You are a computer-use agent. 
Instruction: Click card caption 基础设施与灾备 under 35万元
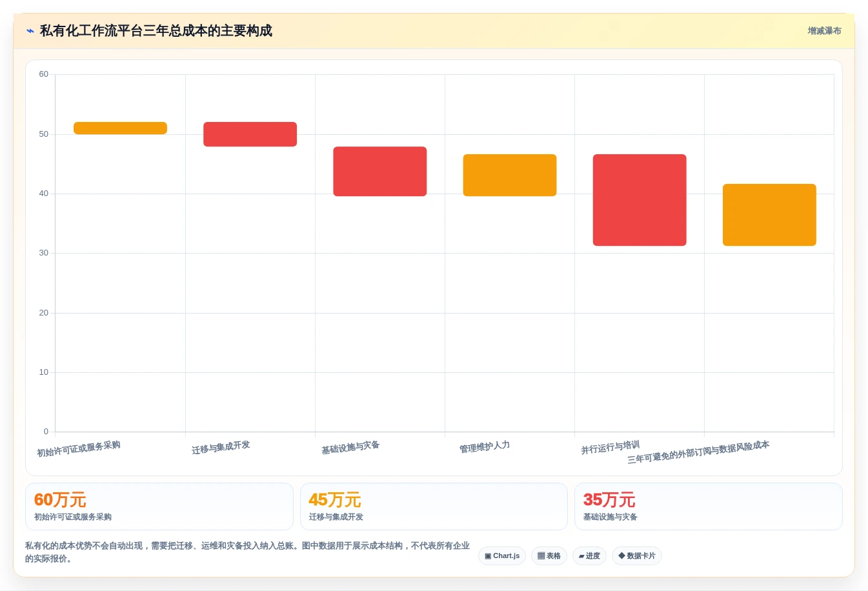611,517
